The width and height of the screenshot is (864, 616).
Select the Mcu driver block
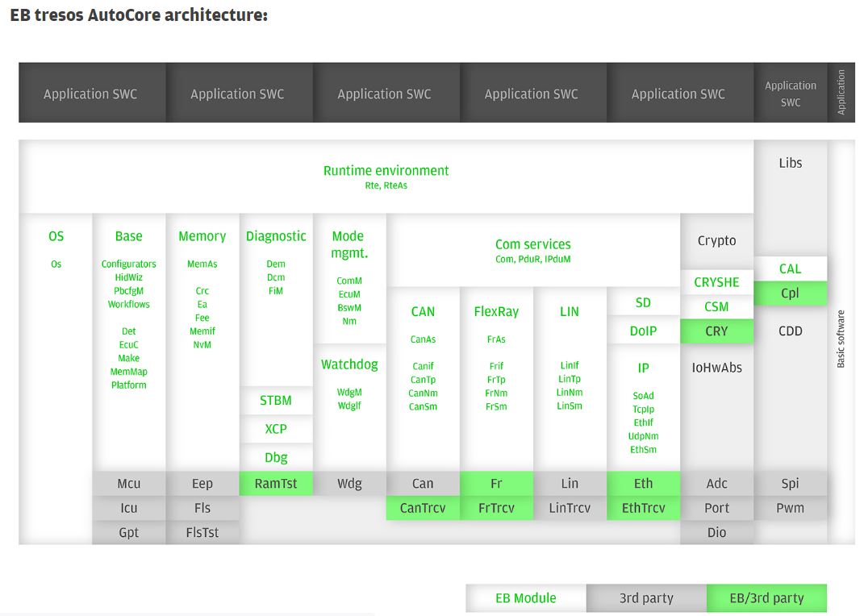[x=129, y=483]
